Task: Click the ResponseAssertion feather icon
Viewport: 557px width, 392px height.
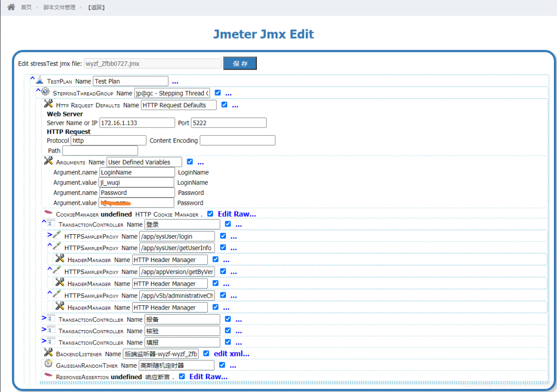Action: (48, 374)
